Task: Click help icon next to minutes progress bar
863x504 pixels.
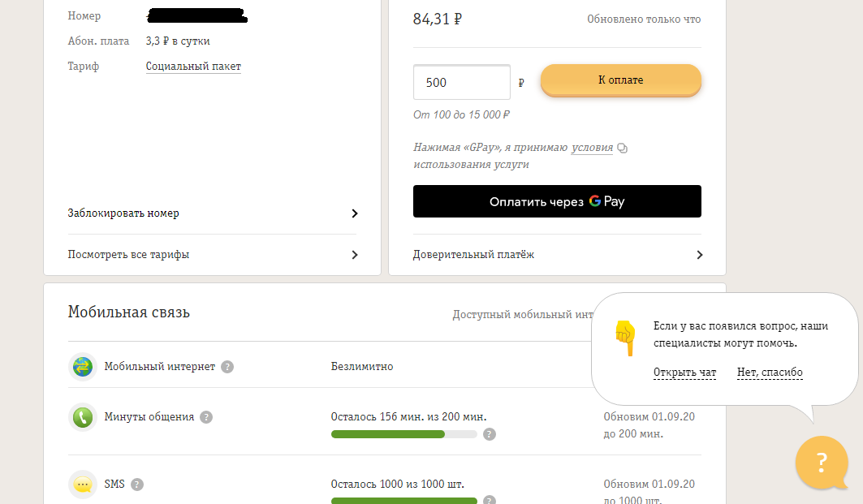Action: [x=490, y=434]
